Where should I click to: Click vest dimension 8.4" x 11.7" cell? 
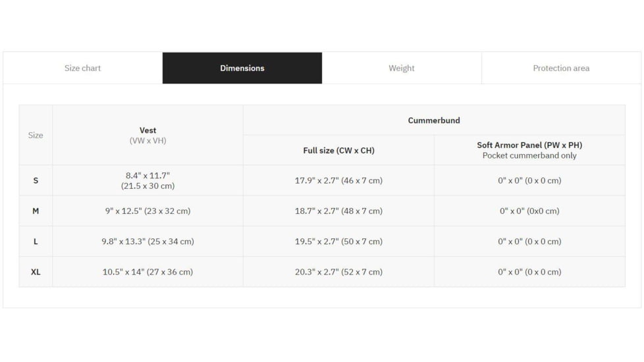[148, 180]
